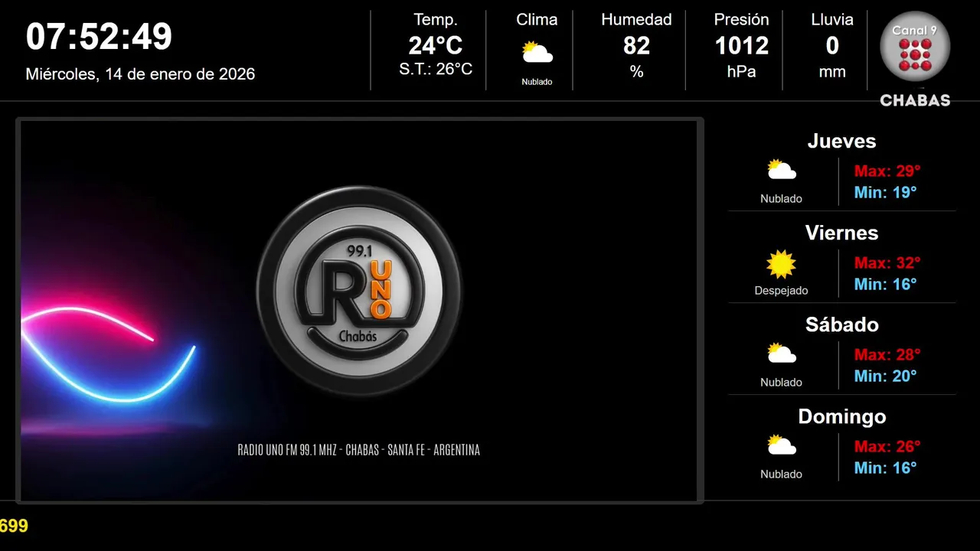Click the Viernes sunny forecast icon
The height and width of the screenshot is (551, 980).
pos(782,264)
